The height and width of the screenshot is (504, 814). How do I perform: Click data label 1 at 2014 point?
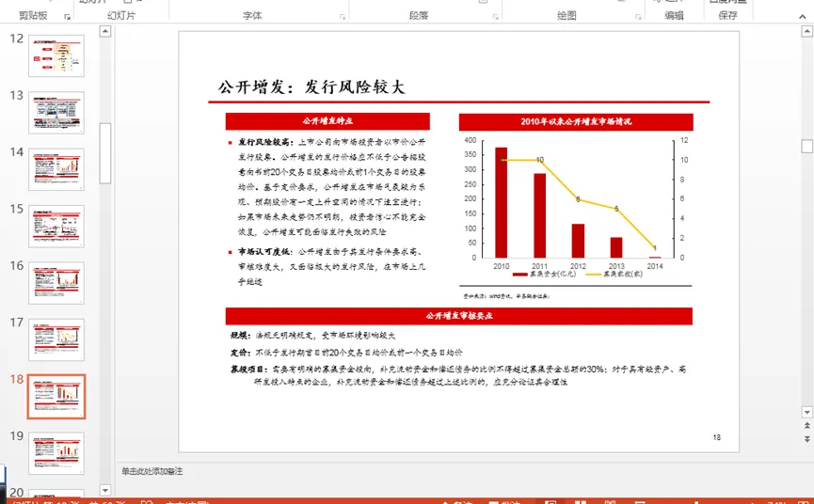click(x=655, y=248)
